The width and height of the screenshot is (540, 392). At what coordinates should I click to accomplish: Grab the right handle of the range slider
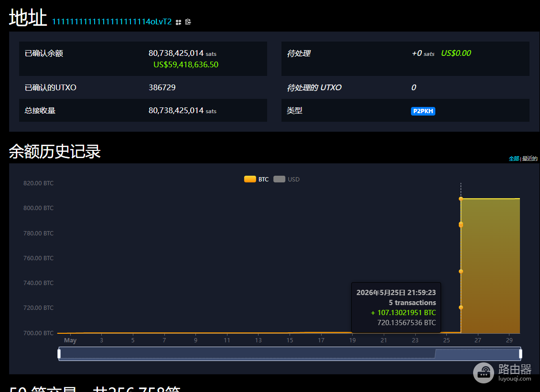click(520, 354)
